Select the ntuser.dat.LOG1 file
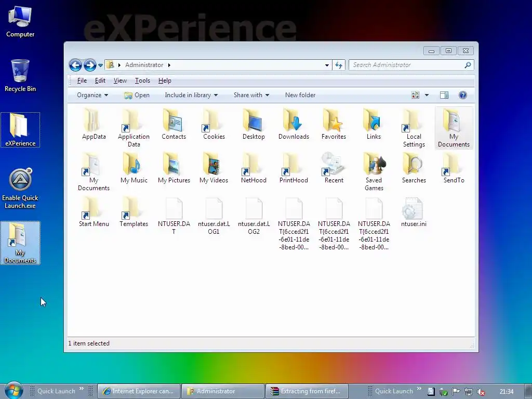Screen dimensions: 532x399 [214, 216]
